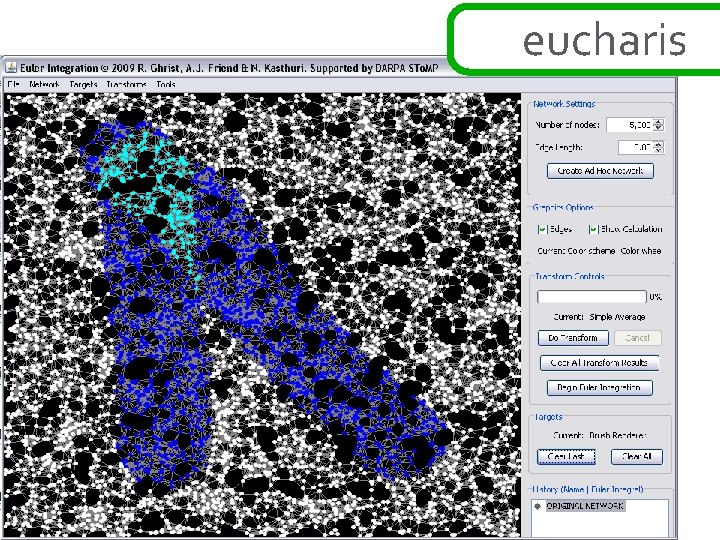The height and width of the screenshot is (540, 720).
Task: Click the Cancel button in Transform Controls
Action: point(638,338)
